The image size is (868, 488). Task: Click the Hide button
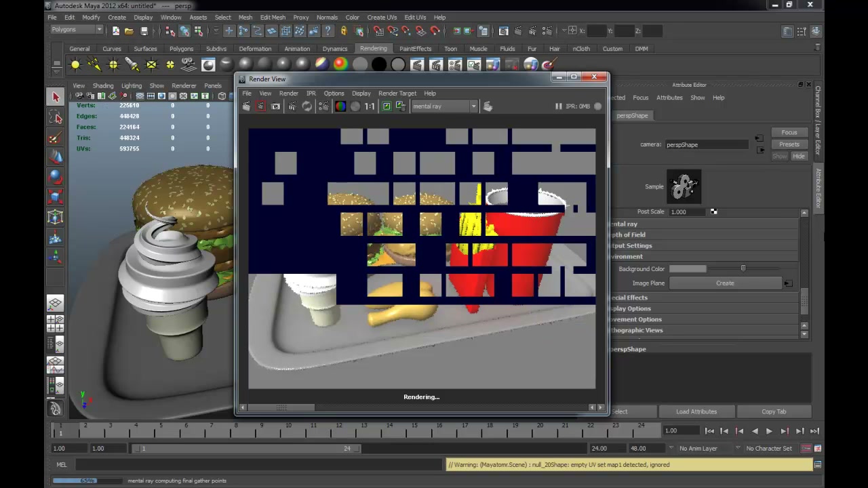tap(799, 157)
